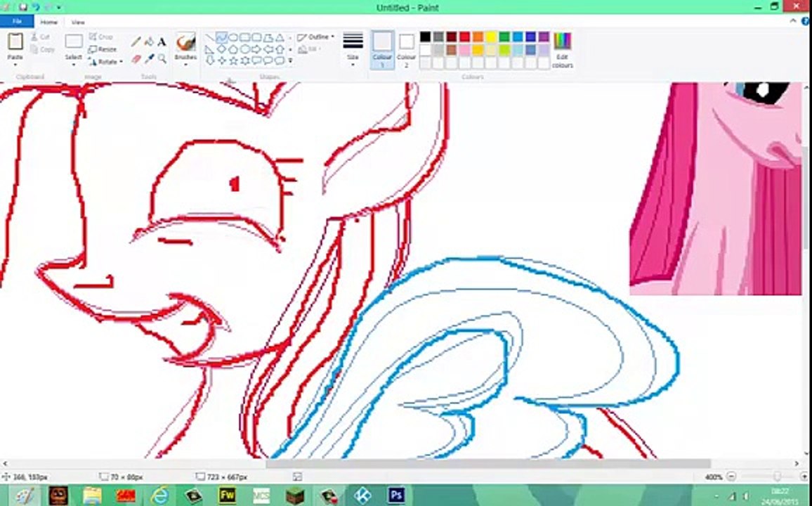Click the Save icon in title bar
Image resolution: width=812 pixels, height=506 pixels.
coord(22,7)
